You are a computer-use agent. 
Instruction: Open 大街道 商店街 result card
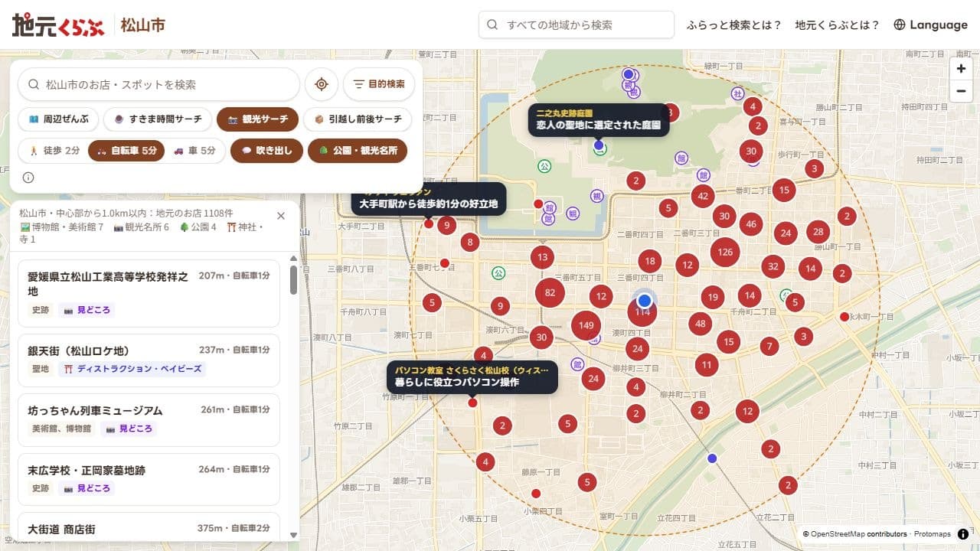point(149,527)
